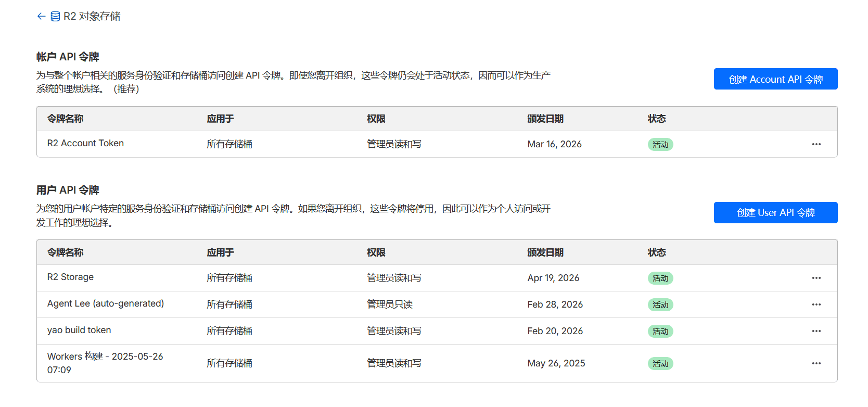This screenshot has height=407, width=868.
Task: Click 所有存储桶 cell in R2 Account Token row
Action: point(229,144)
